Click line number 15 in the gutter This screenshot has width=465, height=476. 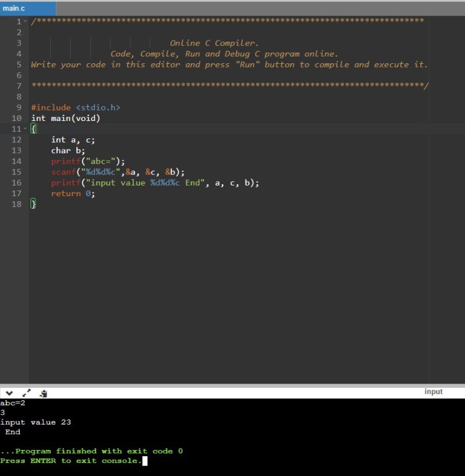pyautogui.click(x=16, y=172)
